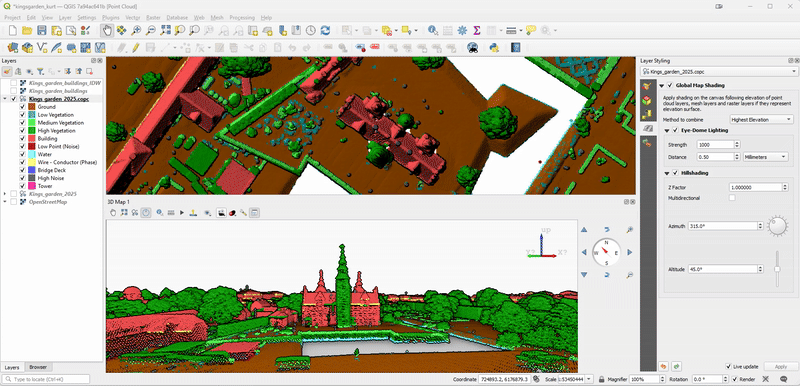Open Data Source Manager in second toolbar
Screen dimensions: 800x386
pyautogui.click(x=13, y=48)
